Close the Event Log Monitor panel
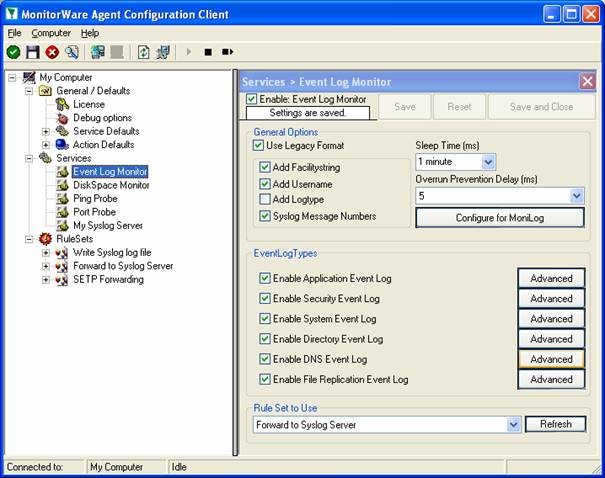Image resolution: width=605 pixels, height=478 pixels. [x=587, y=81]
